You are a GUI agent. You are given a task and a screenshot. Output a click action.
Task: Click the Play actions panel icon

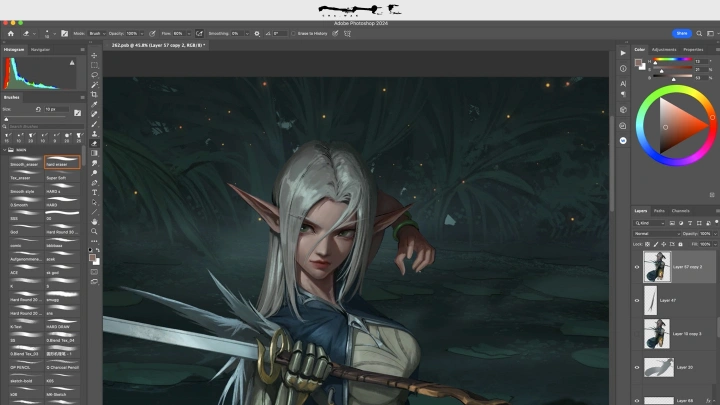pyautogui.click(x=623, y=53)
